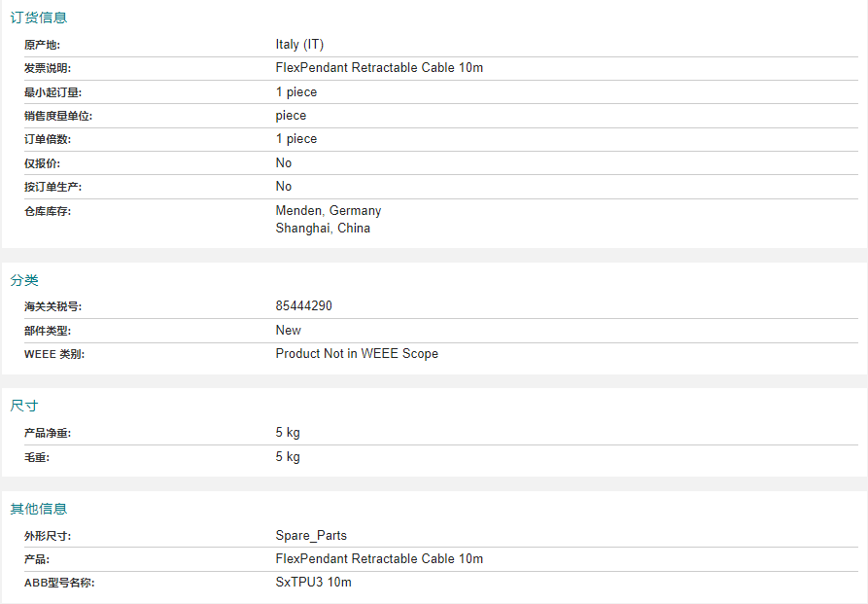Click the 最小起订量 1 piece value
Viewport: 868px width, 604px height.
point(296,92)
